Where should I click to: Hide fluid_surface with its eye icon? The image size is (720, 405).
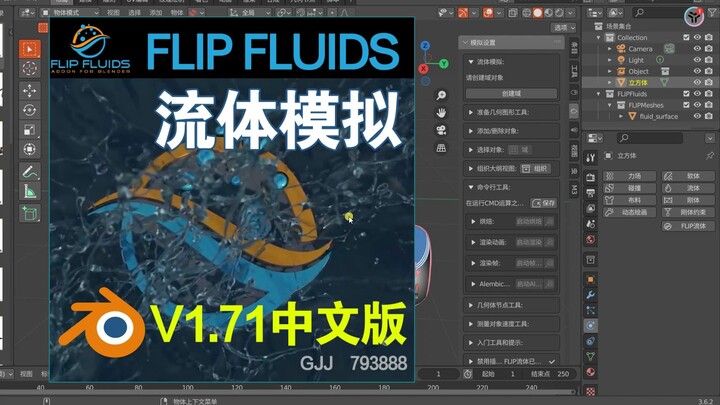(x=698, y=116)
